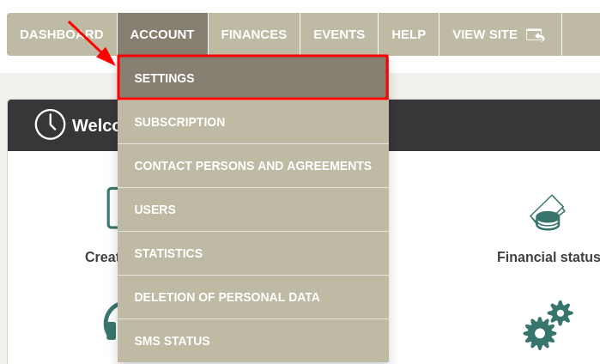The image size is (600, 364).
Task: Choose Contact Persons and Agreements
Action: point(252,166)
